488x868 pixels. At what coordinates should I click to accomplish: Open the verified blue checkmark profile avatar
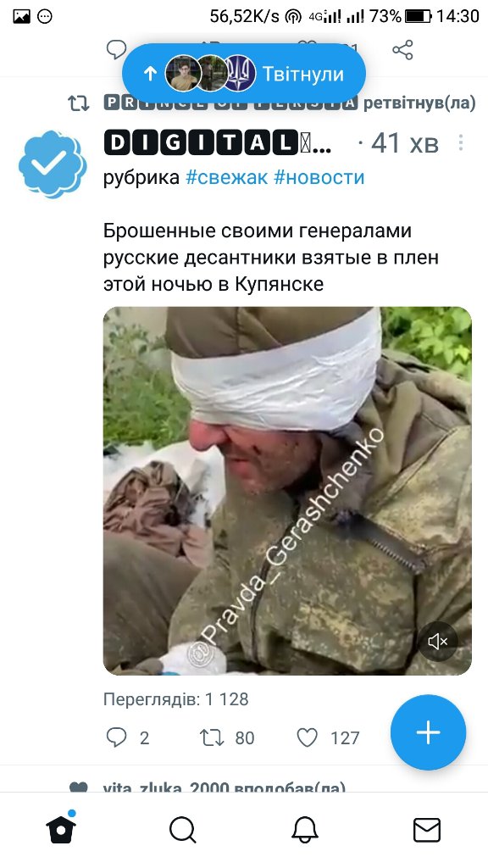[53, 164]
